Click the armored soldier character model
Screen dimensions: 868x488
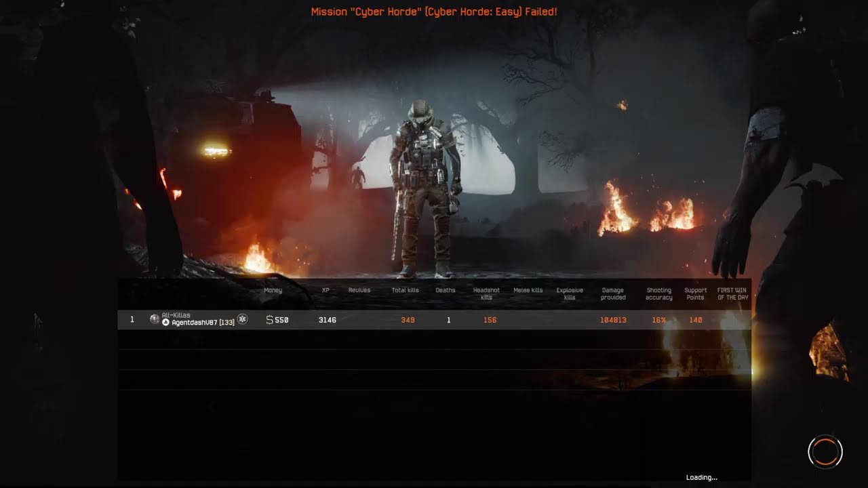click(425, 190)
